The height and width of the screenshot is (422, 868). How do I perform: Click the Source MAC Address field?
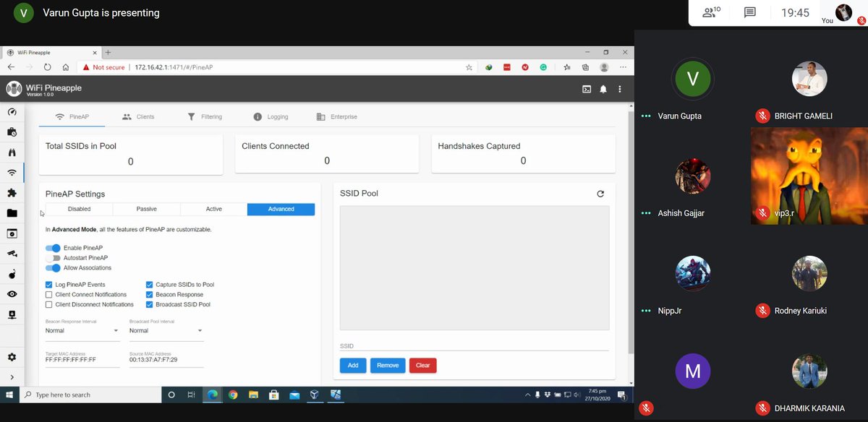tap(166, 359)
